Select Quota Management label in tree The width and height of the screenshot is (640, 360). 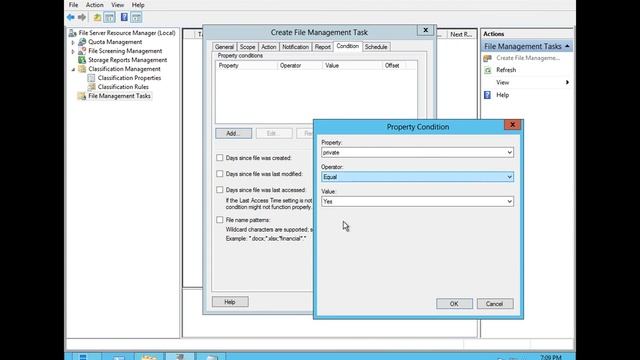click(x=115, y=42)
